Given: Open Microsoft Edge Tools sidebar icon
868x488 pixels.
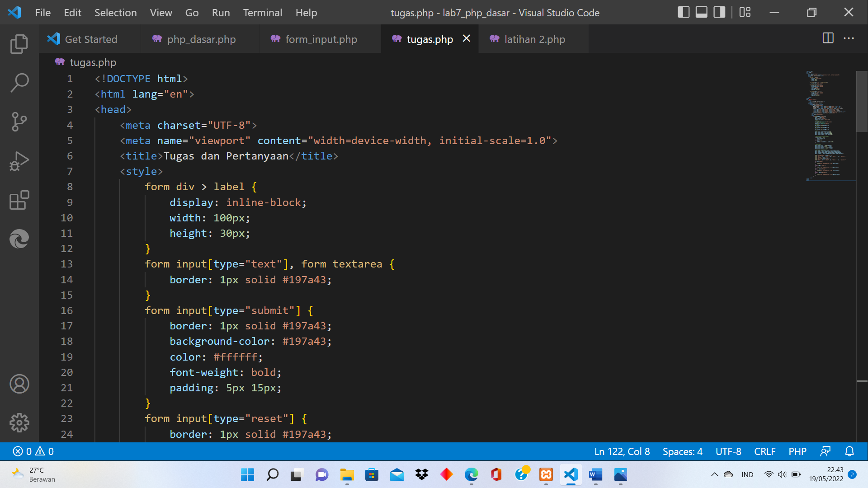Looking at the screenshot, I should pos(19,239).
